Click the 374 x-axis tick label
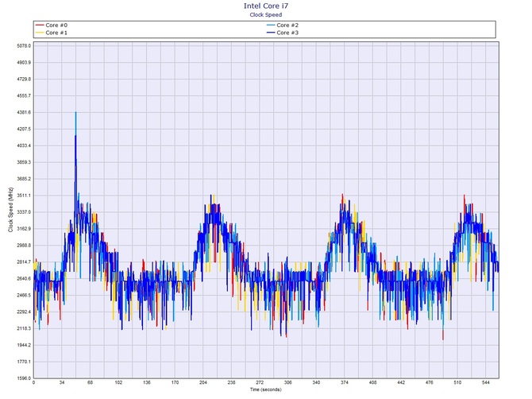532x399 pixels. (345, 382)
